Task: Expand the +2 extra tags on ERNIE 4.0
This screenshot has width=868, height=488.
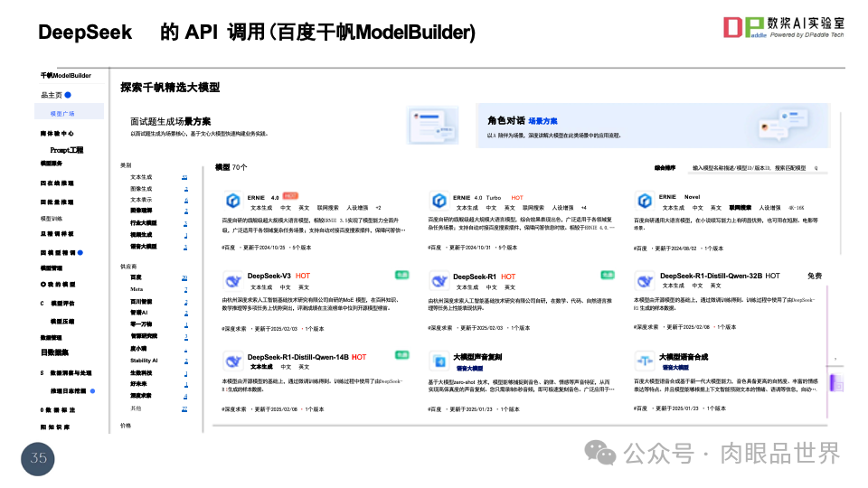Action: (379, 208)
